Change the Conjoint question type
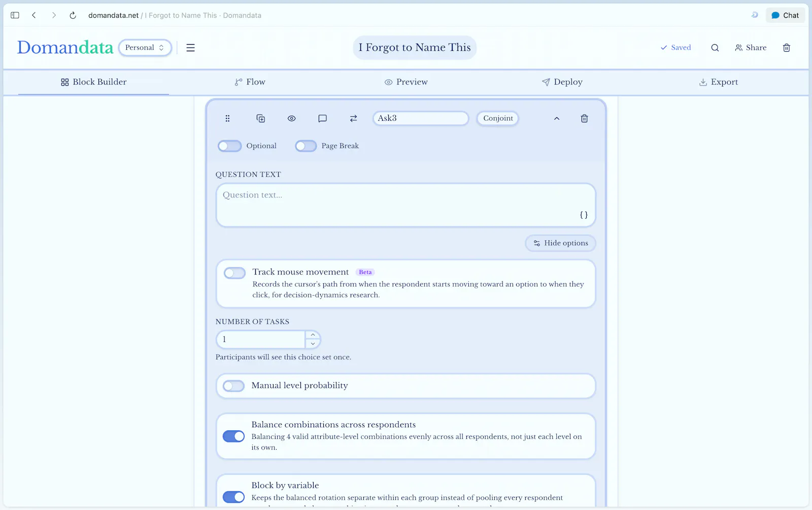 pyautogui.click(x=498, y=118)
